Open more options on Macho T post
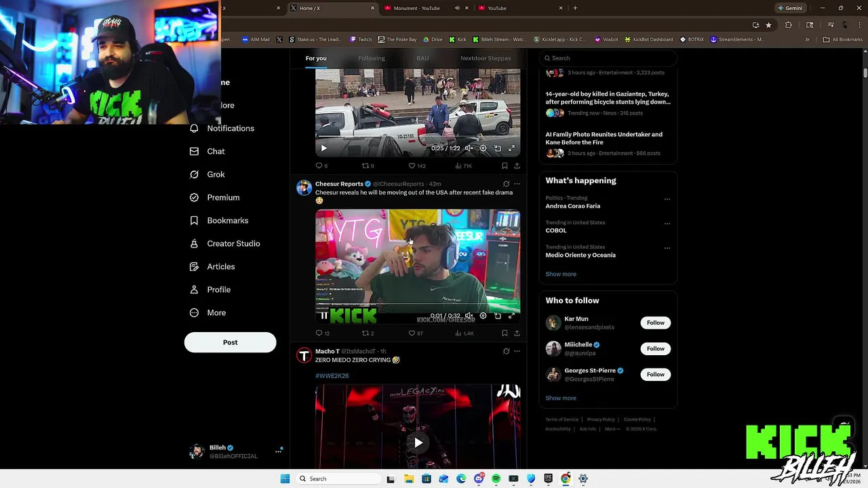 coord(517,351)
